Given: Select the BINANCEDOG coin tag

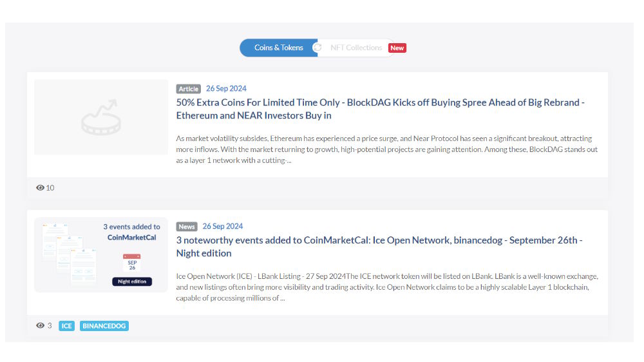Looking at the screenshot, I should tap(104, 326).
